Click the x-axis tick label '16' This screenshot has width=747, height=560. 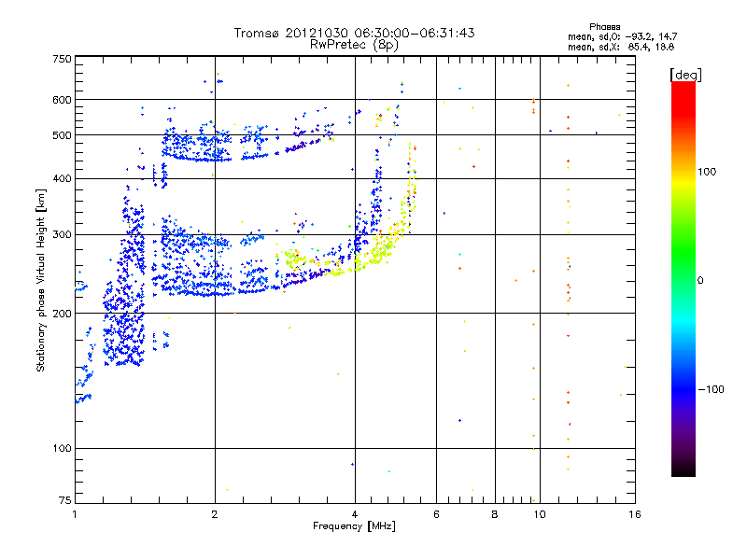tap(635, 514)
